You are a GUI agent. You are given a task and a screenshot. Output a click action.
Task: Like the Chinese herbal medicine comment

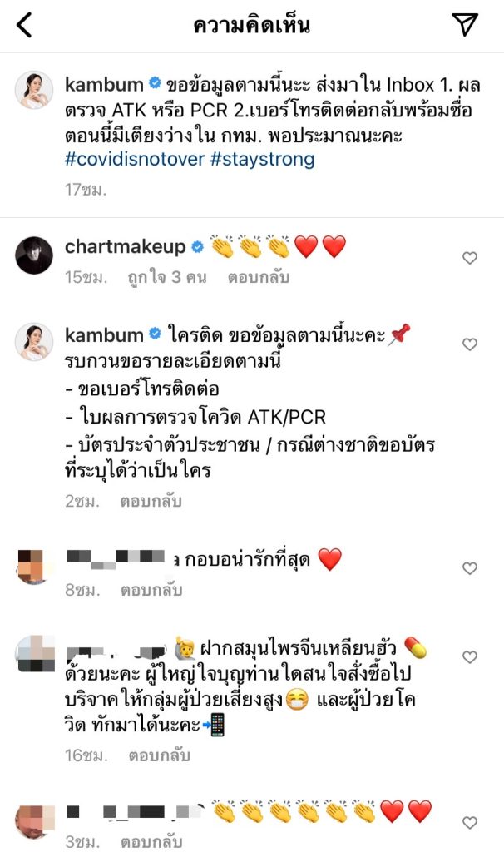[x=470, y=657]
